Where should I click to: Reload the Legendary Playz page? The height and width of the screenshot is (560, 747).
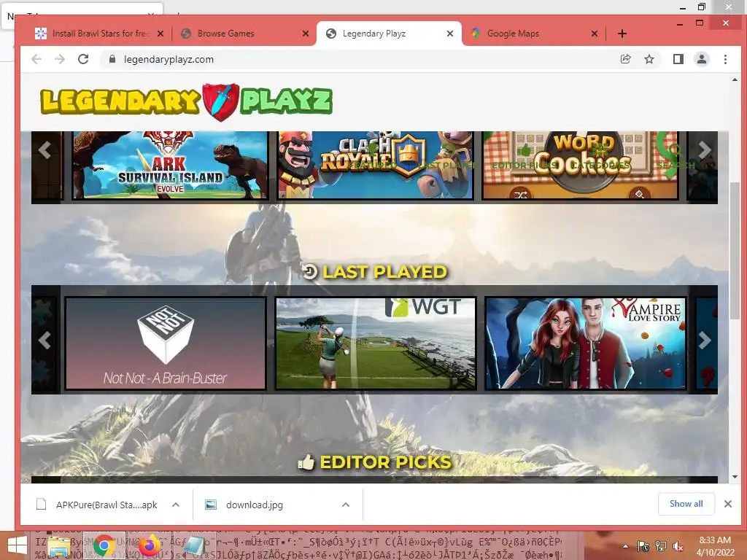83,59
